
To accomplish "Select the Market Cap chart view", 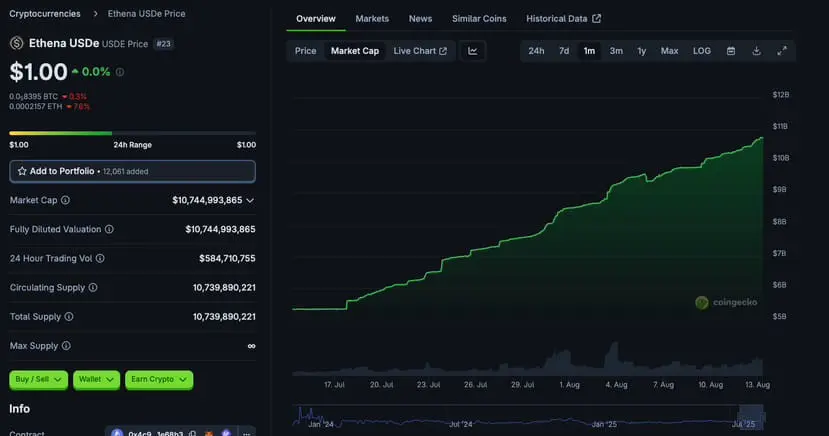I will click(x=355, y=51).
